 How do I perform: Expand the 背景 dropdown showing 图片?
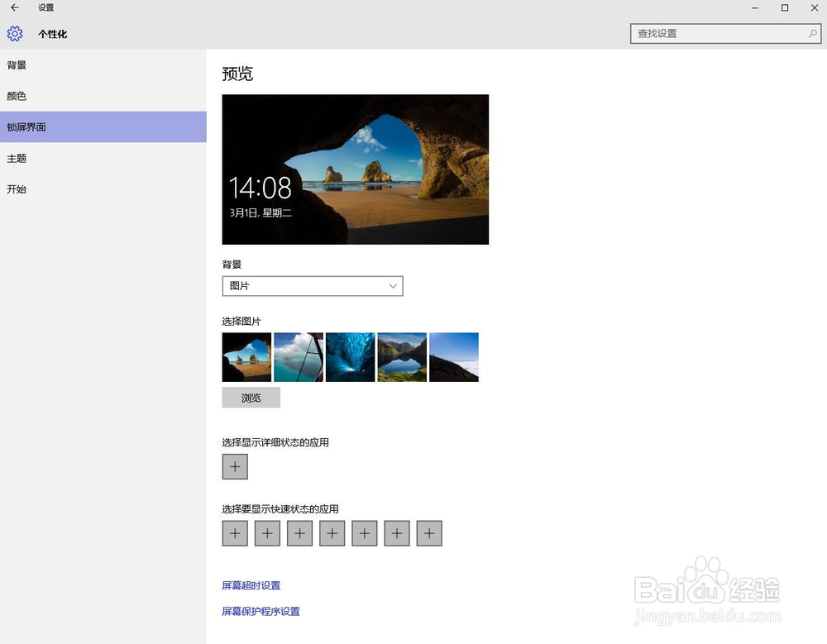click(313, 286)
